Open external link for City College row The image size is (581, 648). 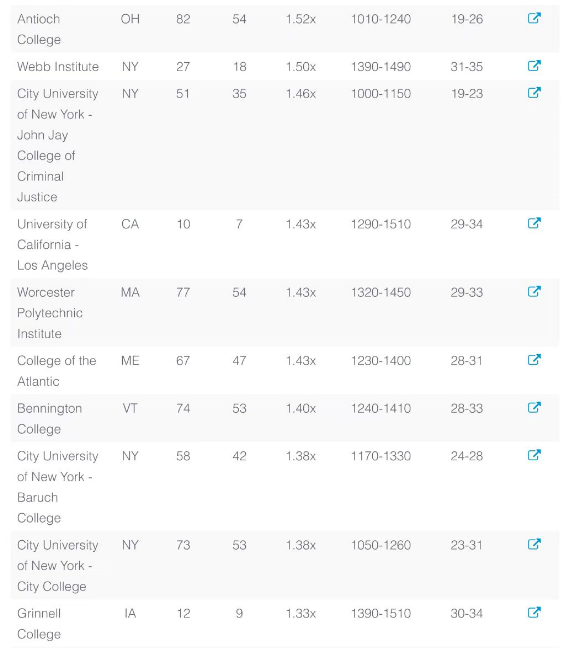coord(534,544)
